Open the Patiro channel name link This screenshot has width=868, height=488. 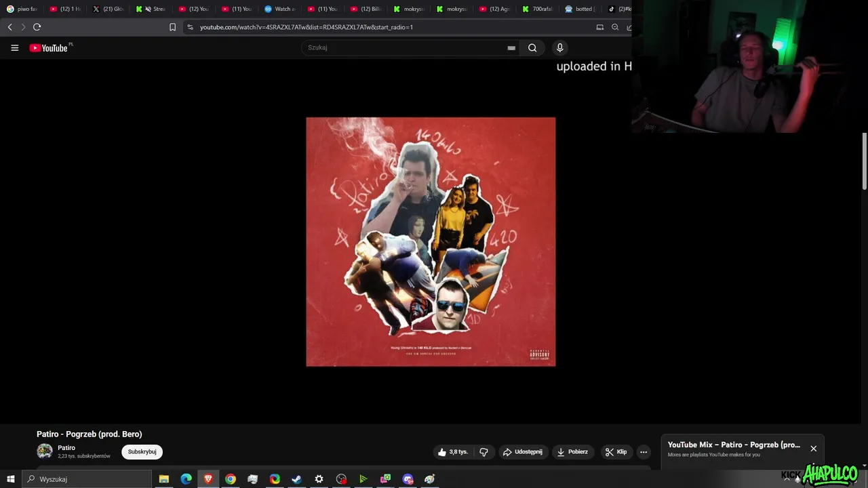pyautogui.click(x=66, y=448)
